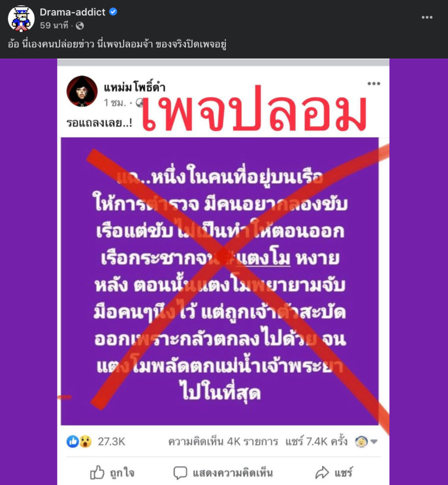Image resolution: width=448 pixels, height=485 pixels.
Task: Click the ถูกใจ like button
Action: [112, 473]
